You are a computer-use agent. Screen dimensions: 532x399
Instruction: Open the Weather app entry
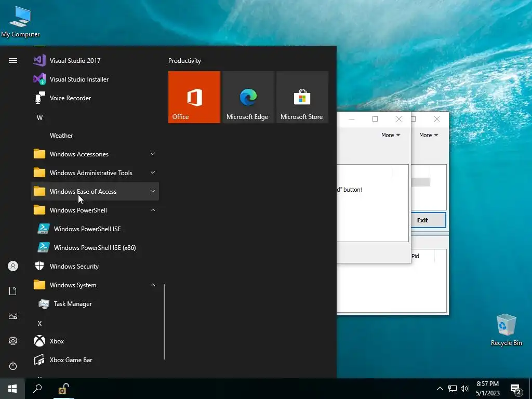(95, 136)
